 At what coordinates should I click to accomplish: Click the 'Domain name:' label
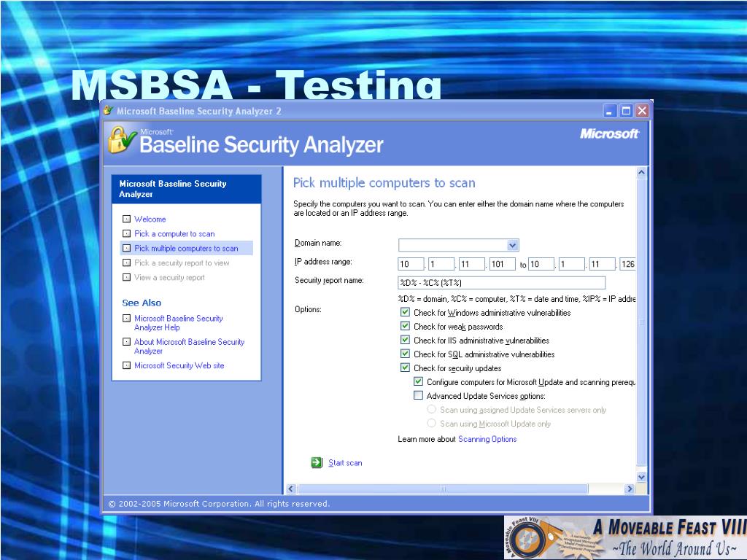coord(318,243)
